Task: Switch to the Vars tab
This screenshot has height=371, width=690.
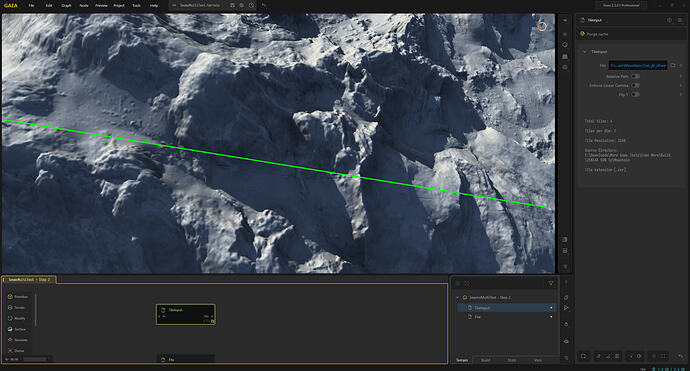Action: click(538, 360)
